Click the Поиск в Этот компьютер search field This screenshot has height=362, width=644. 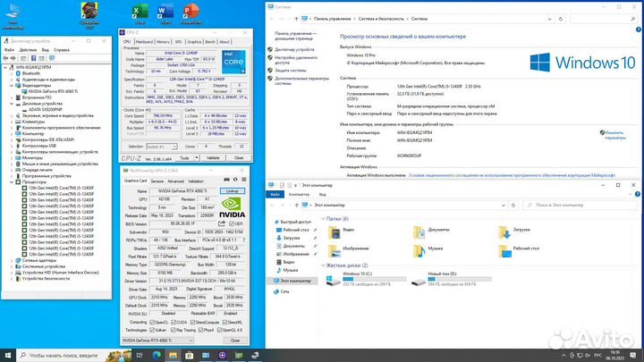580,205
